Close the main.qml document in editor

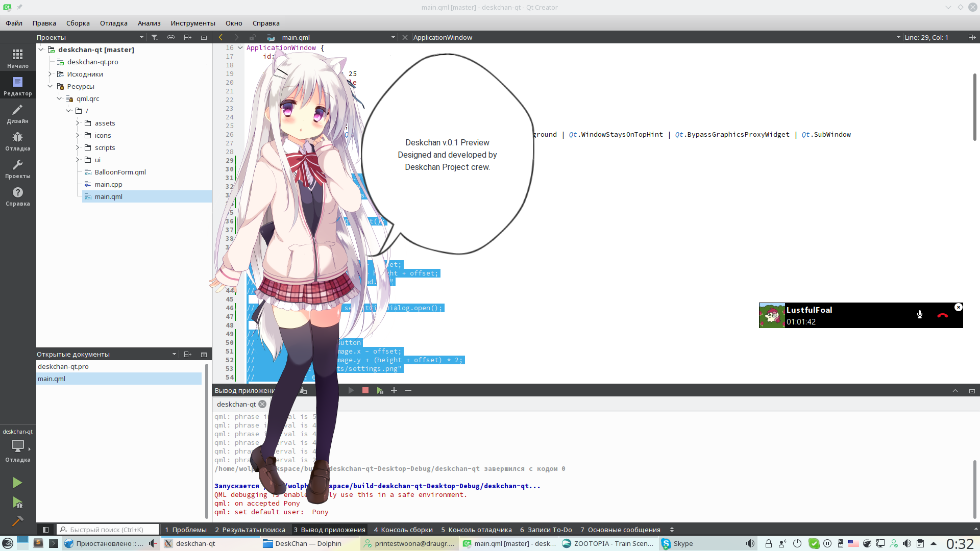coord(405,37)
